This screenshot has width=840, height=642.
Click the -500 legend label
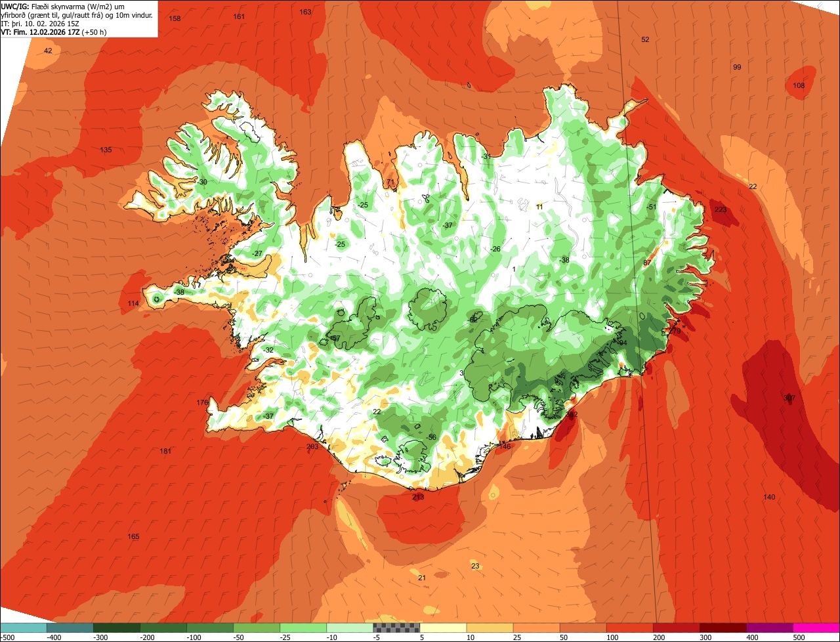(7, 637)
